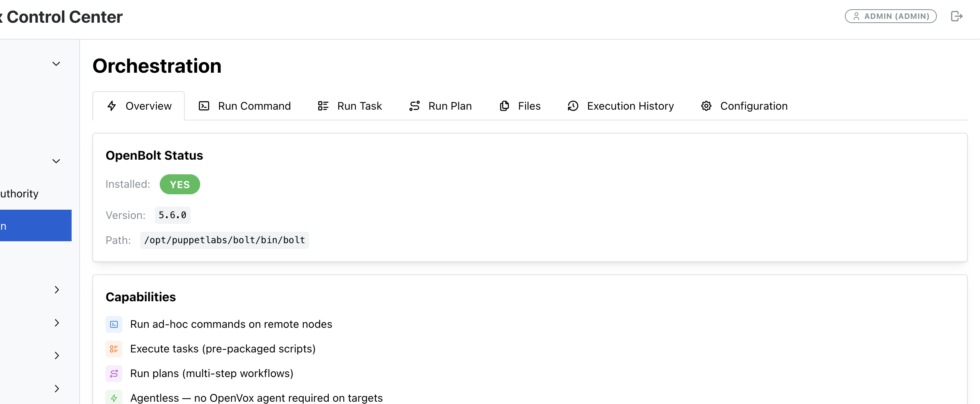Click the 'Installed:' label
Viewport: 980px width, 404px height.
tap(128, 184)
